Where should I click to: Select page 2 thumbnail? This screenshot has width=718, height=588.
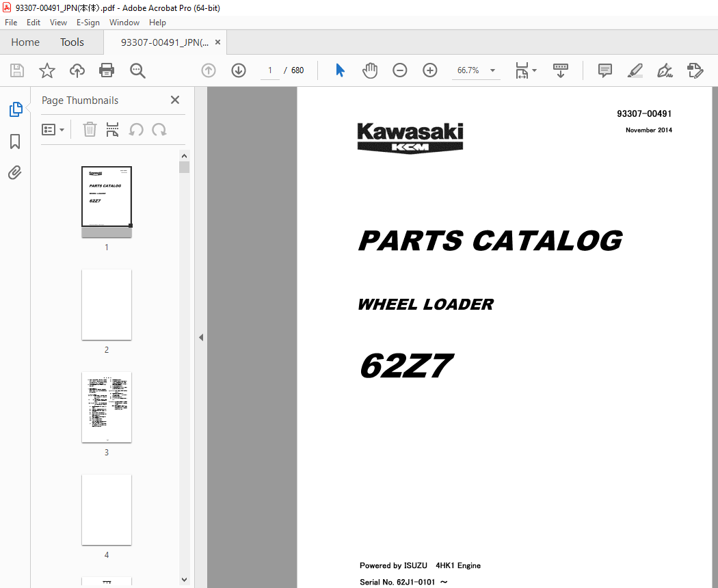tap(107, 304)
